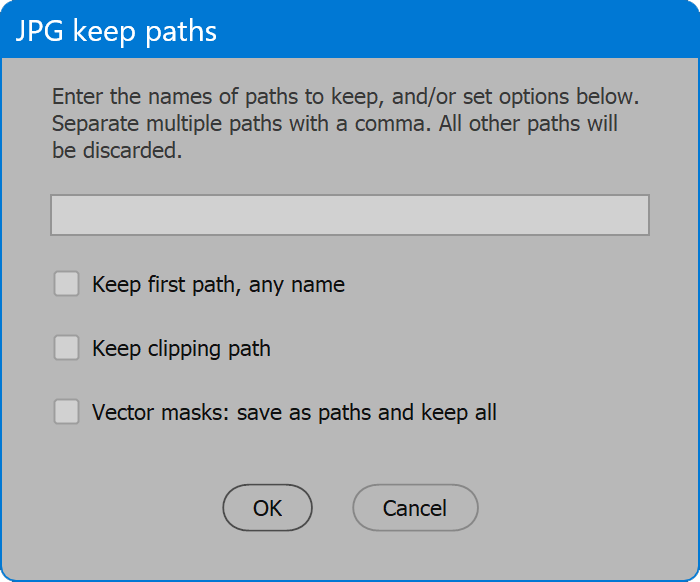Click the 'be discarded.' line of text
Viewport: 700px width, 582px height.
pos(117,152)
